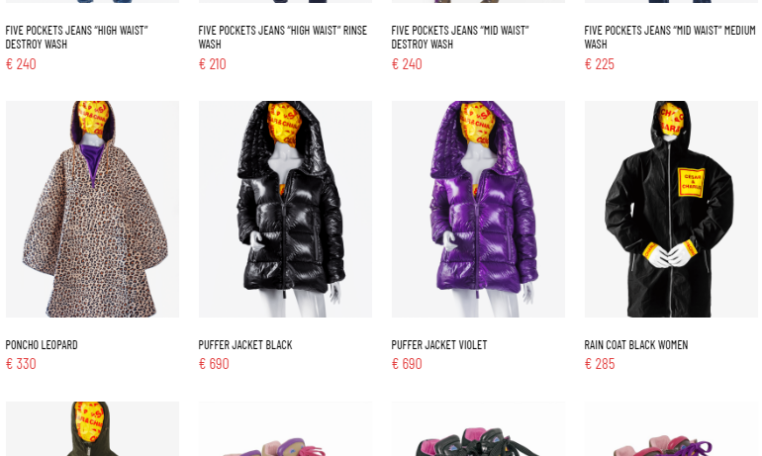762x456 pixels.
Task: Open the Poncho Leopard product image
Action: pos(92,209)
